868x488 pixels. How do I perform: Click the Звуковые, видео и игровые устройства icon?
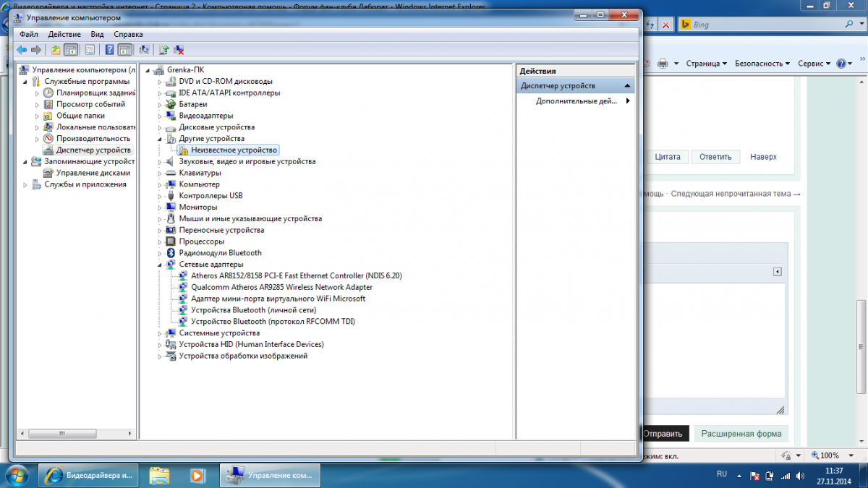[x=171, y=161]
